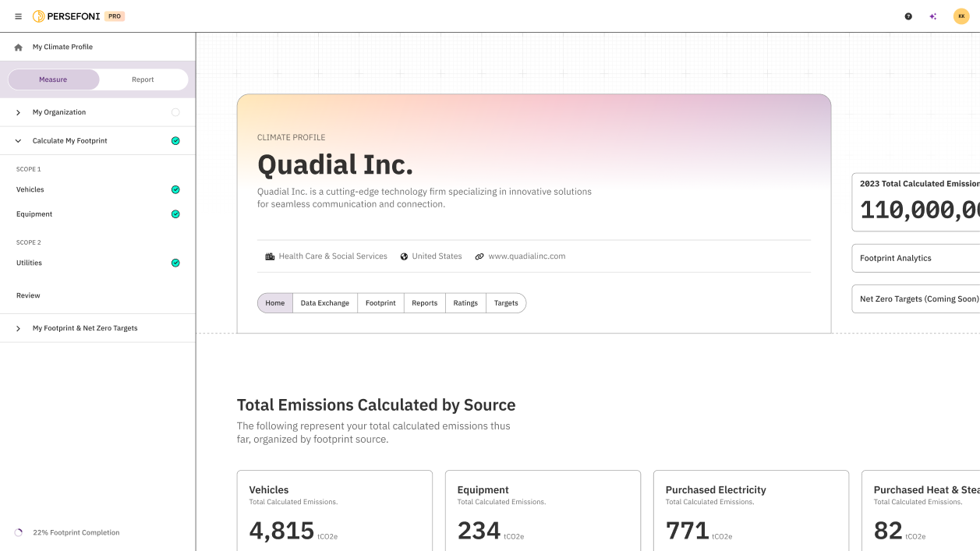Open the hamburger menu icon
The height and width of the screenshot is (551, 980).
(19, 16)
